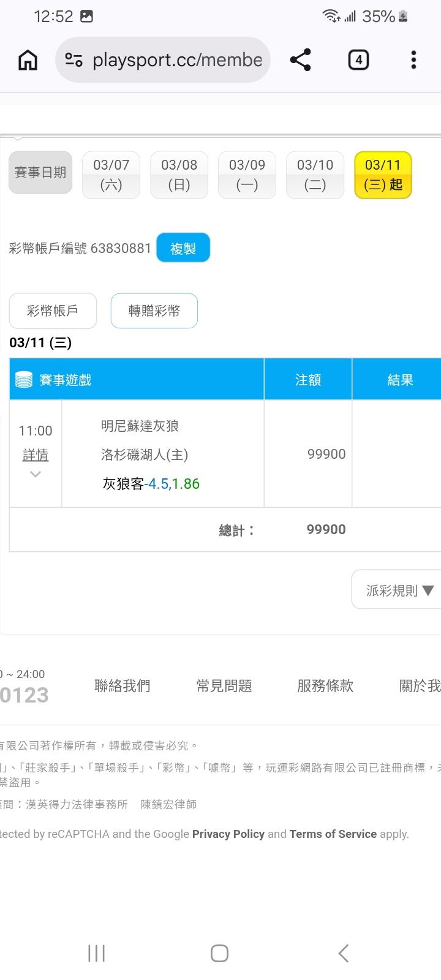Select the 03/11 (三) 起 date tab
This screenshot has height=980, width=441.
[x=383, y=175]
